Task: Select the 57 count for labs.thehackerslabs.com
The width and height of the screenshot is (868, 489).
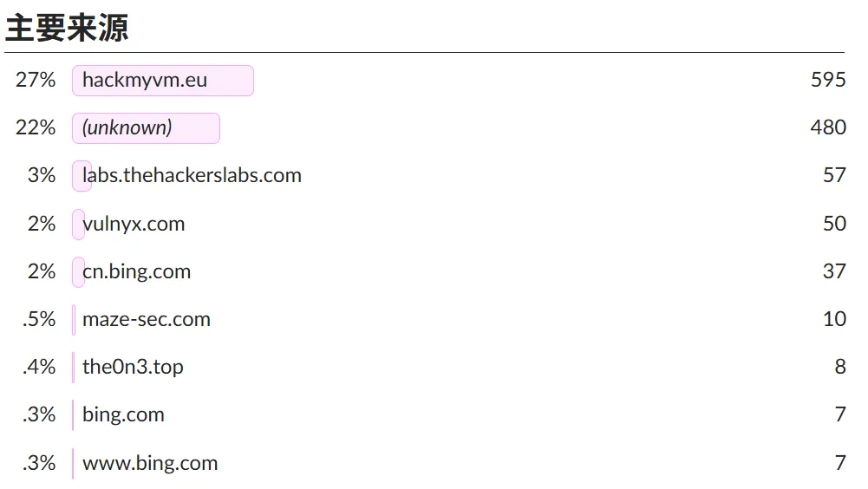Action: 834,176
